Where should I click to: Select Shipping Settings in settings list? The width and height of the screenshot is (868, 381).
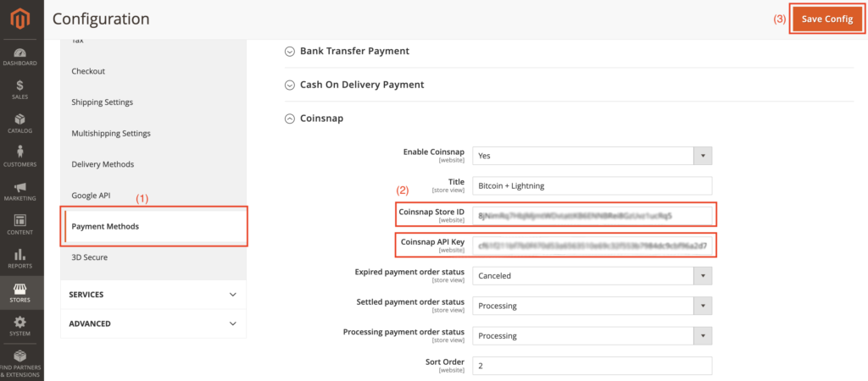[102, 102]
